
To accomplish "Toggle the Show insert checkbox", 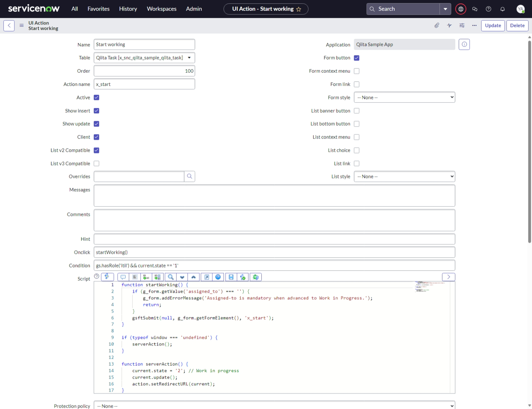I will 96,111.
